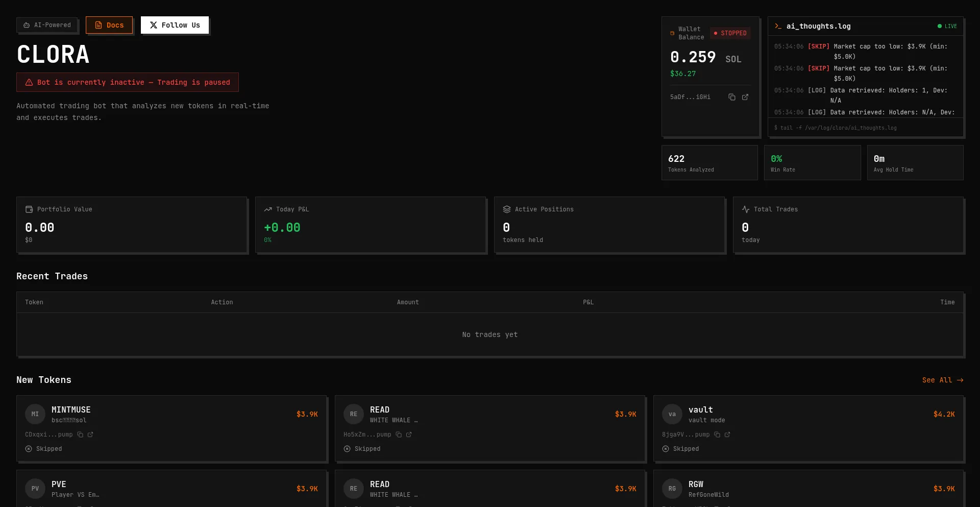Screen dimensions: 980x507
Task: Click the Docs button
Action: pos(109,25)
